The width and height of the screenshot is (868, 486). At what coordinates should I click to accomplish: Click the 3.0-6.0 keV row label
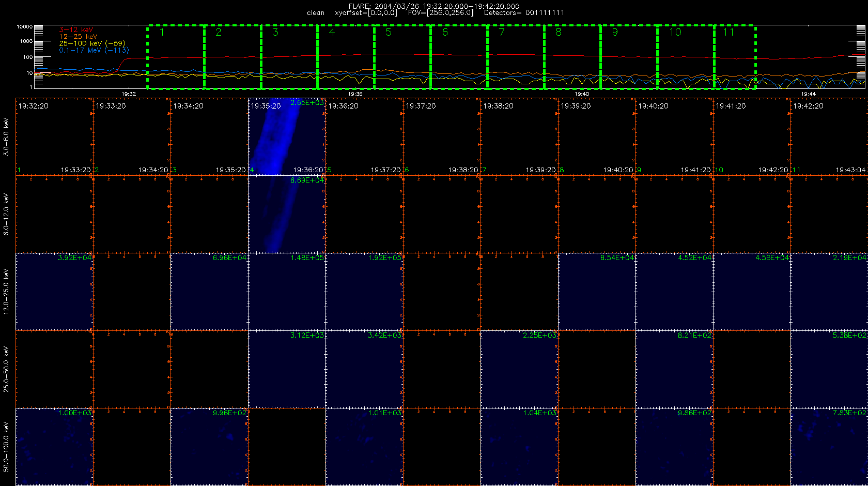(x=6, y=136)
